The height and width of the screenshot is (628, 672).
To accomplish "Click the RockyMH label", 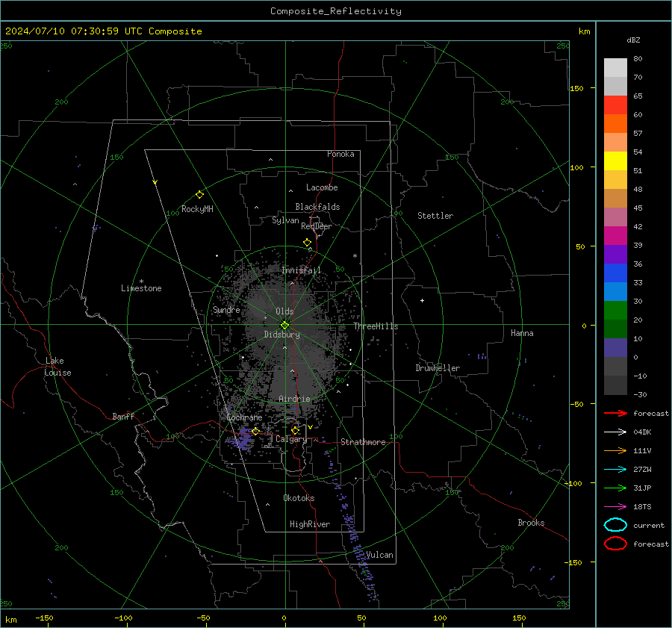I will [x=197, y=209].
